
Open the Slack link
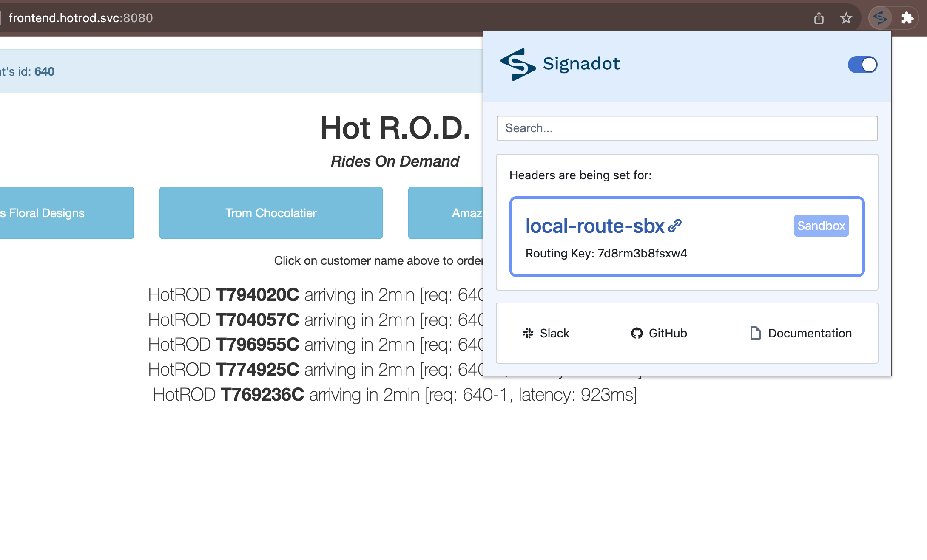point(546,333)
